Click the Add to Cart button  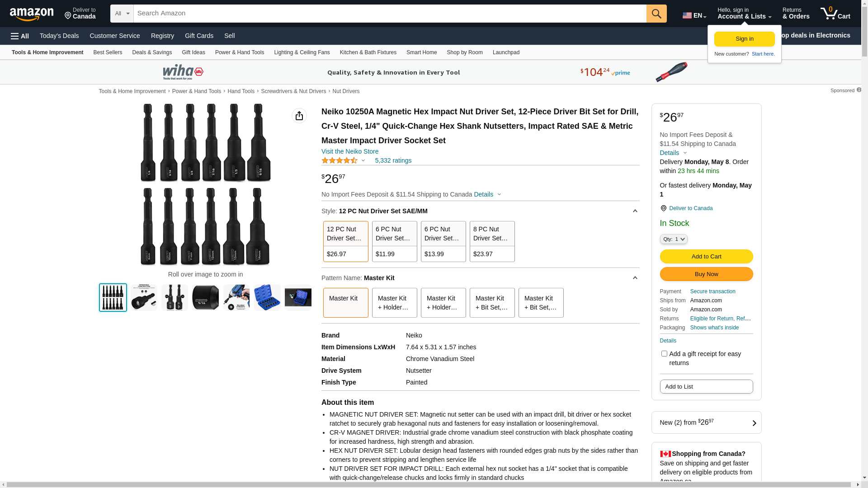[706, 257]
